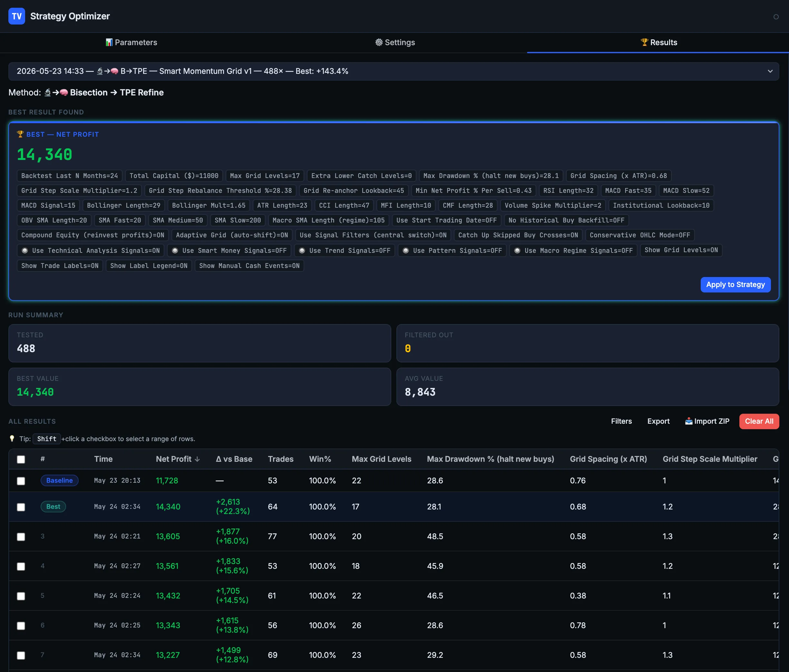
Task: Check the Baseline row checkbox
Action: (21, 481)
